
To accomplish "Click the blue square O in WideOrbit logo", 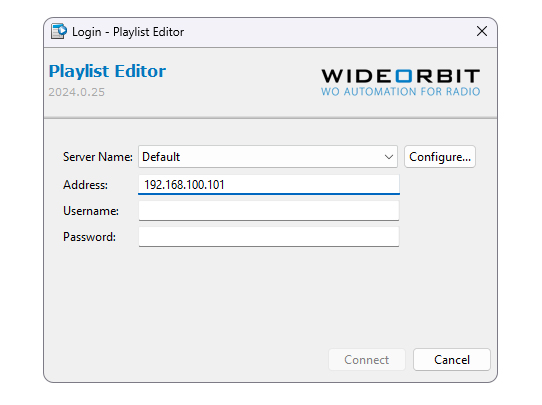I will 404,76.
